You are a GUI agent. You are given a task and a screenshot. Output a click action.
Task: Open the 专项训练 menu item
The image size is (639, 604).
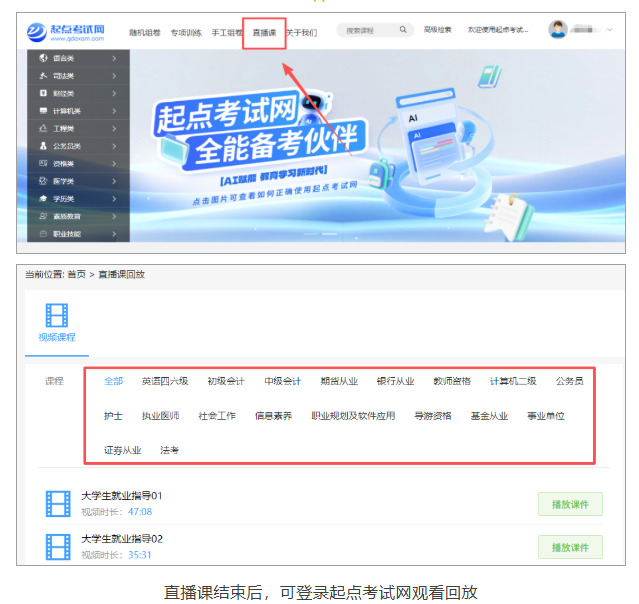point(186,33)
